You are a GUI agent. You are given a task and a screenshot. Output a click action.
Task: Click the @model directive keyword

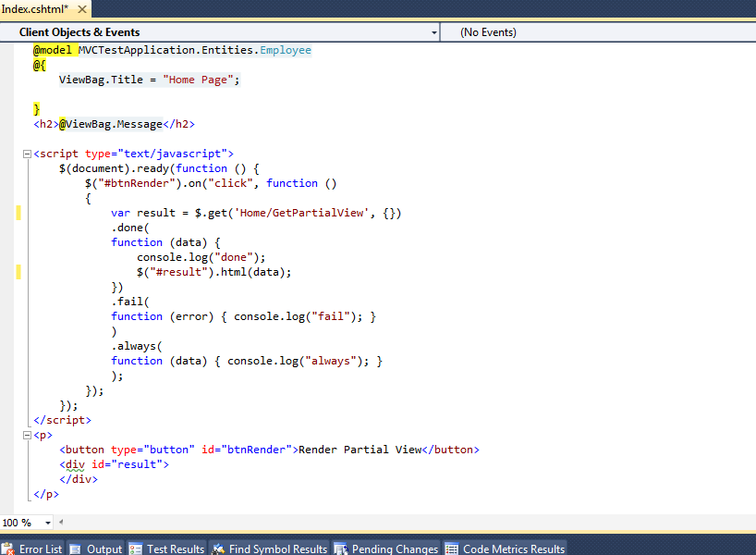click(53, 50)
